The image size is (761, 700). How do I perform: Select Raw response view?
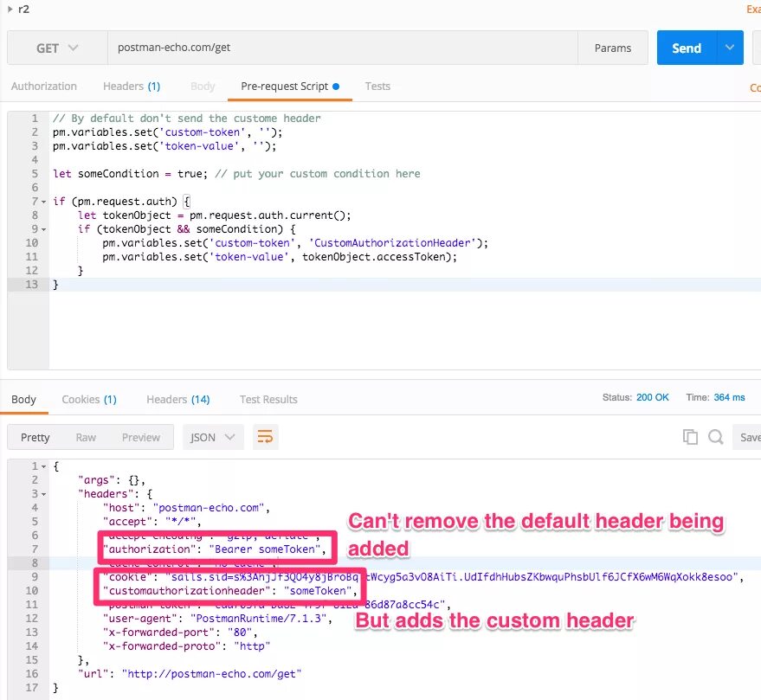click(x=86, y=437)
